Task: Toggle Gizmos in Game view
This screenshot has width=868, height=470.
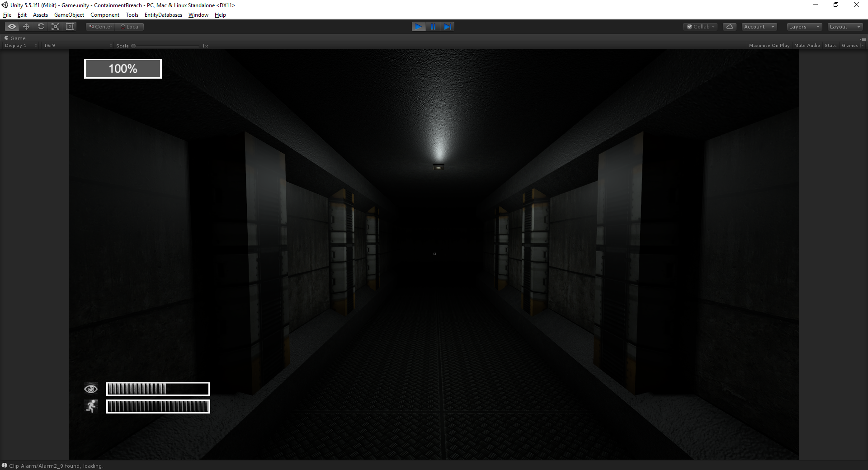Action: click(x=850, y=46)
